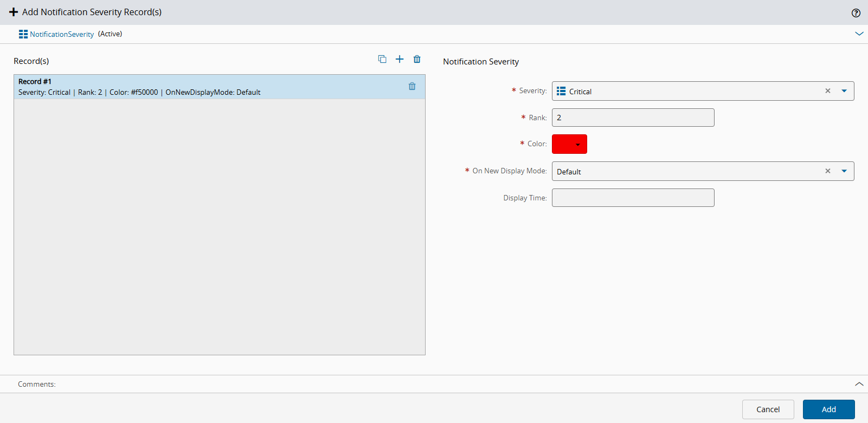Open the NotificationSeverity link
868x423 pixels.
(x=62, y=34)
